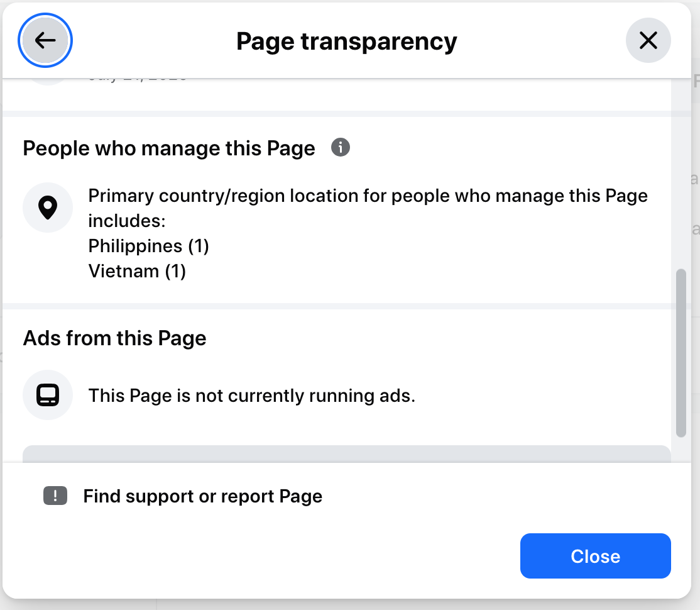
Task: Select the Vietnam (1) entry
Action: tap(137, 271)
